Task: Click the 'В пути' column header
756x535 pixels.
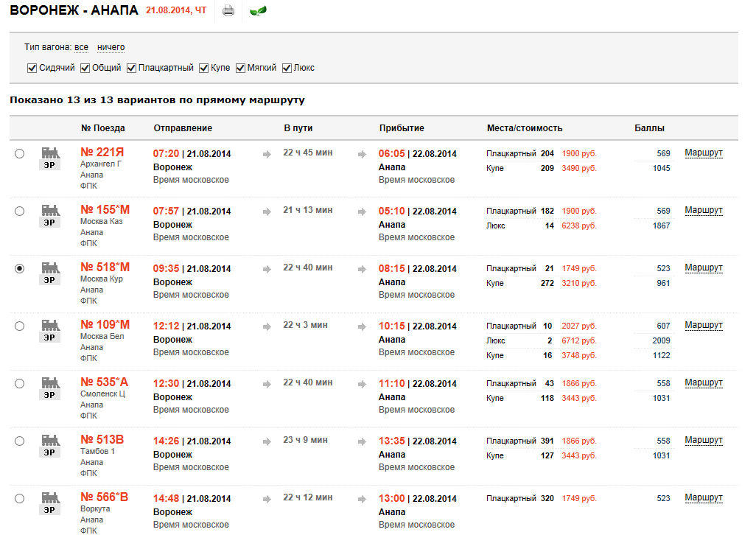Action: (x=298, y=128)
